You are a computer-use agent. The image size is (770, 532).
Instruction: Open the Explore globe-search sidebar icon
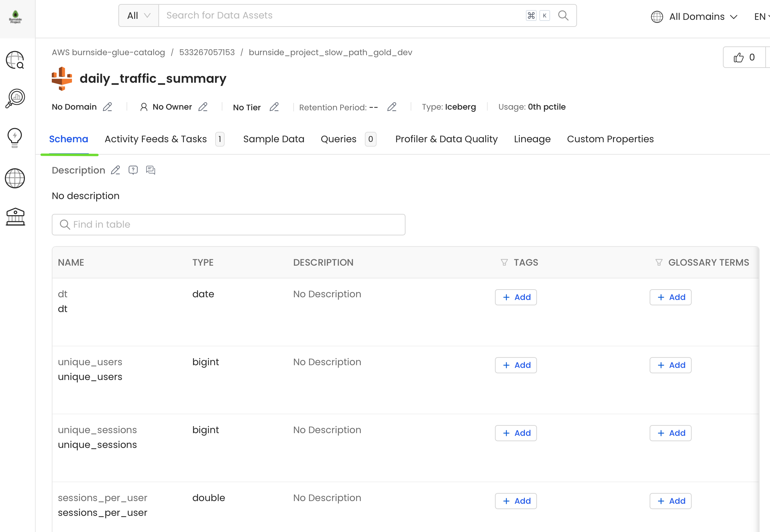tap(15, 60)
